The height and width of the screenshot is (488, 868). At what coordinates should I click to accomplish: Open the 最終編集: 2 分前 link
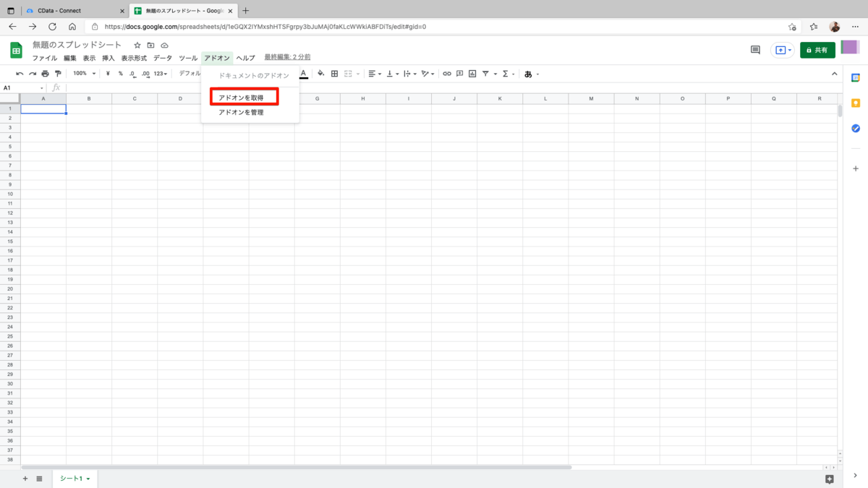[x=287, y=56]
